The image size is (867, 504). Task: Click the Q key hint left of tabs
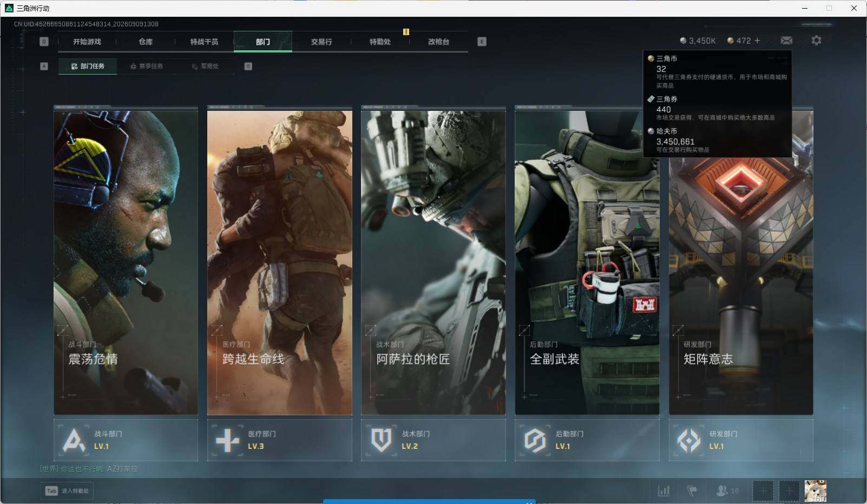(x=44, y=42)
